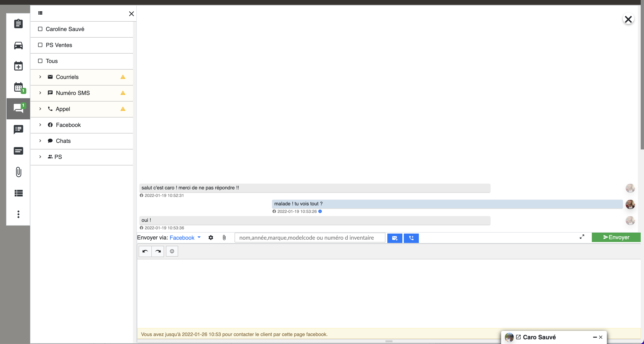Screen dimensions: 644x344
Task: Attach a file with the paperclip near Envoyer via
Action: click(224, 238)
